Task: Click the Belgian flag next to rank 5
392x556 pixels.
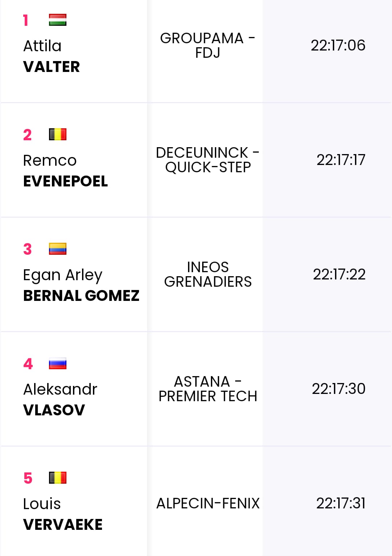Action: [x=58, y=478]
